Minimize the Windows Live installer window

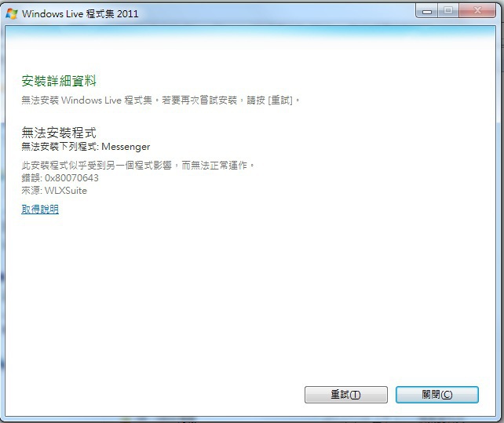click(427, 11)
